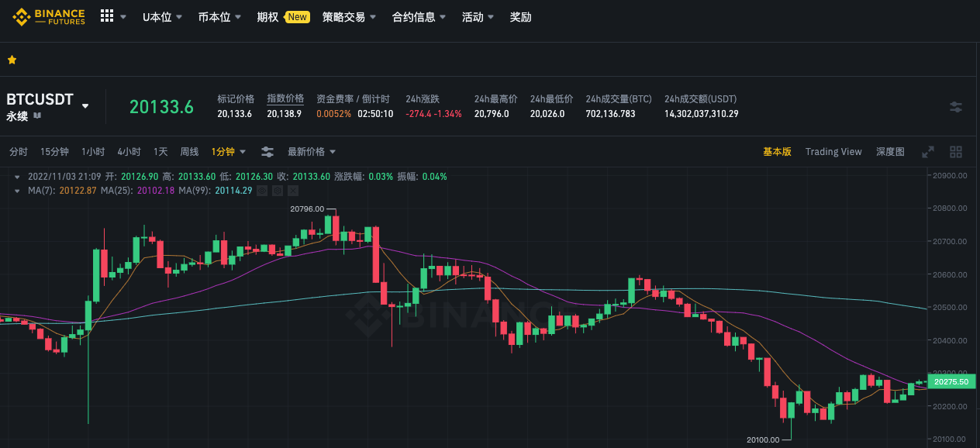Switch to the Trading View tab
The height and width of the screenshot is (448, 980).
[833, 151]
